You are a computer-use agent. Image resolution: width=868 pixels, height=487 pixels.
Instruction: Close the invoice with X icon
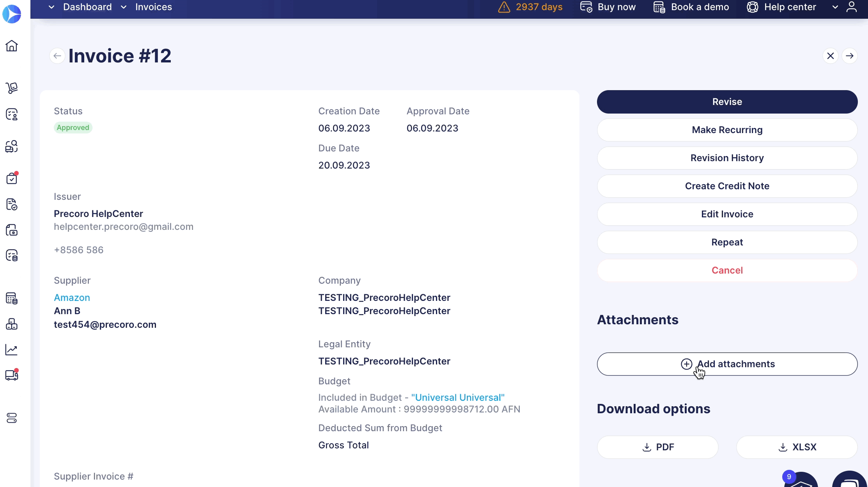[831, 56]
